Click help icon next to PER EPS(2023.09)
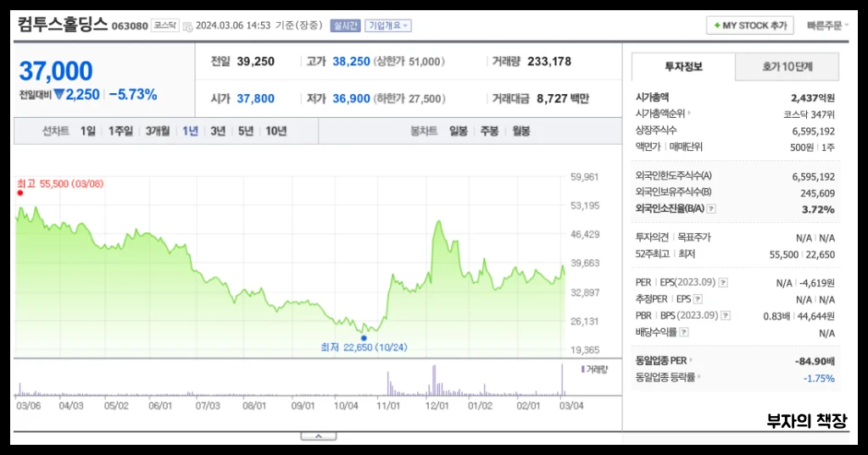The image size is (868, 455). click(723, 282)
